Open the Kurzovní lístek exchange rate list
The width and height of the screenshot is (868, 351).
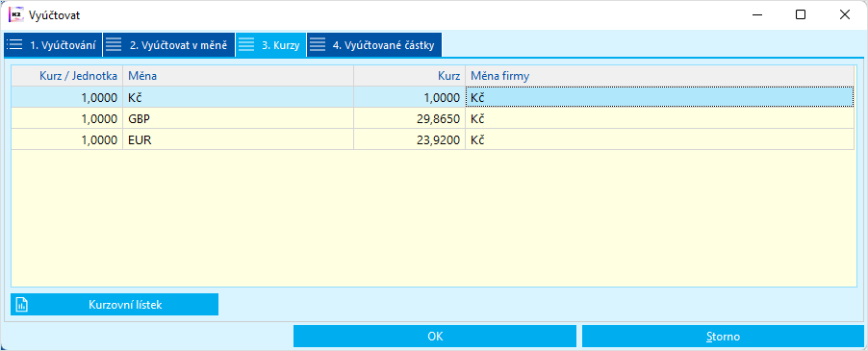click(x=115, y=305)
